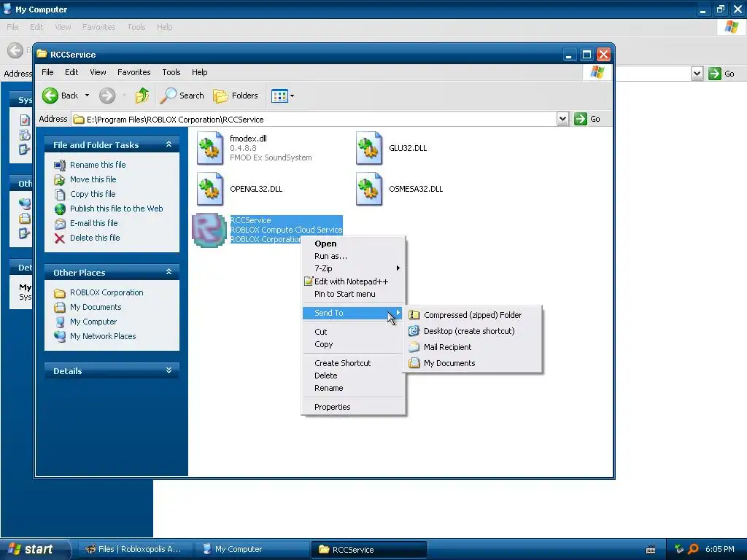The height and width of the screenshot is (560, 747).
Task: Open the Views dropdown arrow
Action: point(292,96)
